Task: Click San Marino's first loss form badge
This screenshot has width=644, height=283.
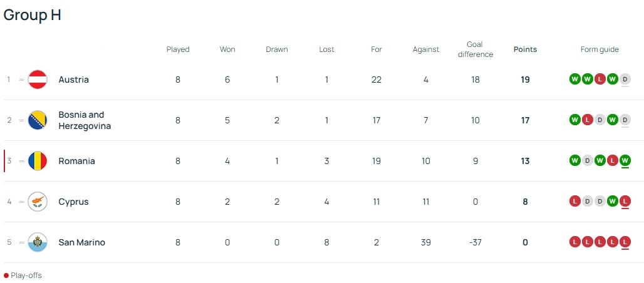Action: coord(574,242)
